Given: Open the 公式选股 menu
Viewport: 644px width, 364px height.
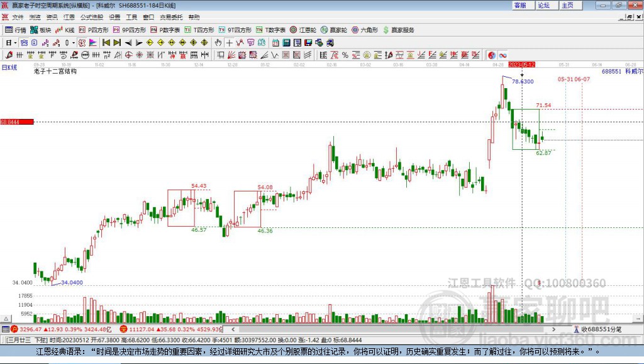Looking at the screenshot, I should (91, 17).
